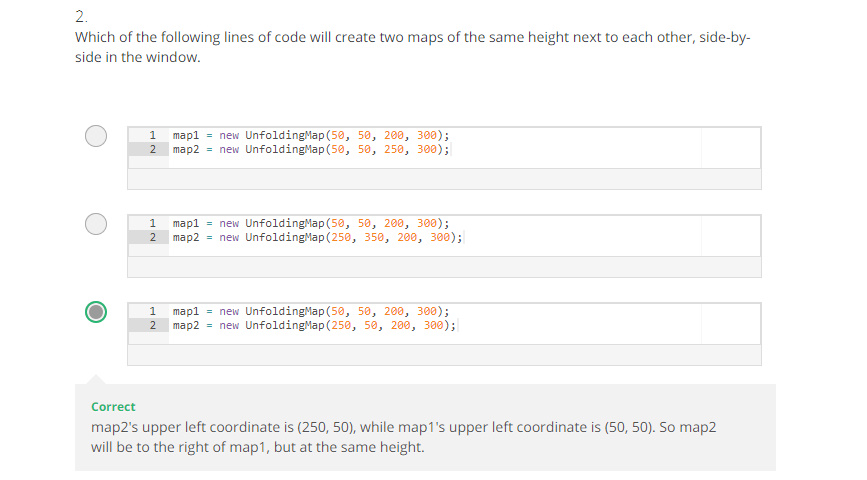
Task: Click the map2 line with 250, 50, 200
Action: [x=314, y=325]
